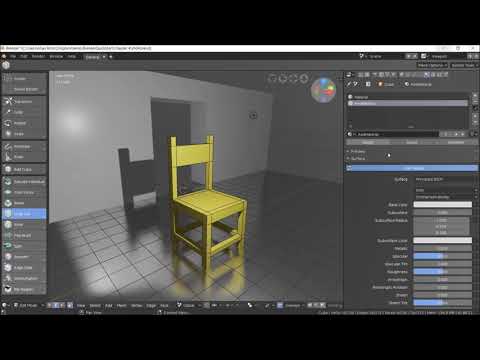Enable vertex select mode in header
Viewport: 480px width, 360px height.
49,305
